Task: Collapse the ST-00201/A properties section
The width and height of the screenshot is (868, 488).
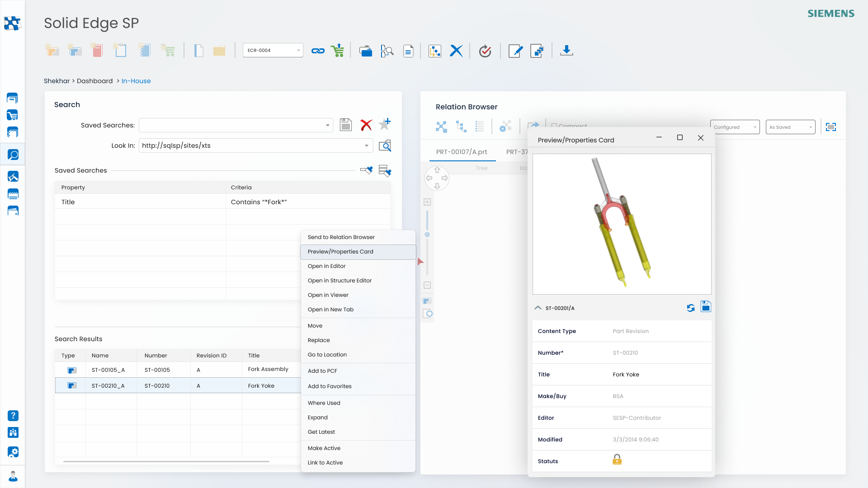Action: point(538,308)
